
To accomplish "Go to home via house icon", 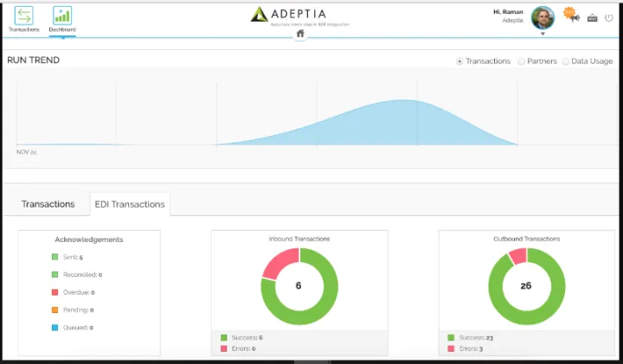I will [x=300, y=34].
